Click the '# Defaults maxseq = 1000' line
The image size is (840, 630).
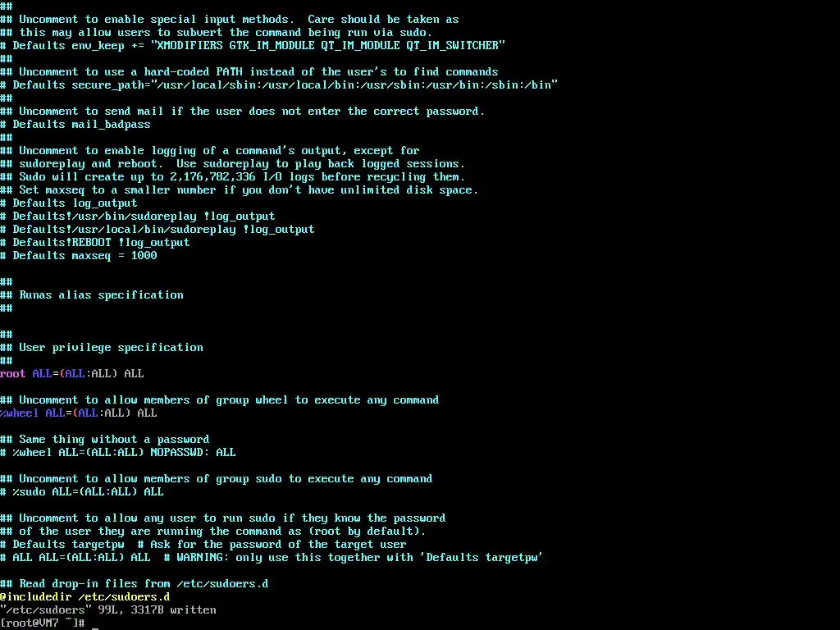point(79,256)
